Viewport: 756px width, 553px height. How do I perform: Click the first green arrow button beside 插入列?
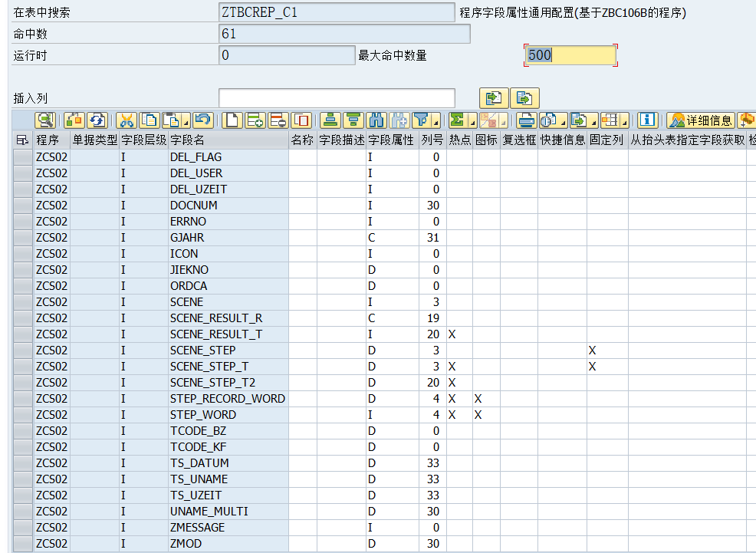pos(494,98)
